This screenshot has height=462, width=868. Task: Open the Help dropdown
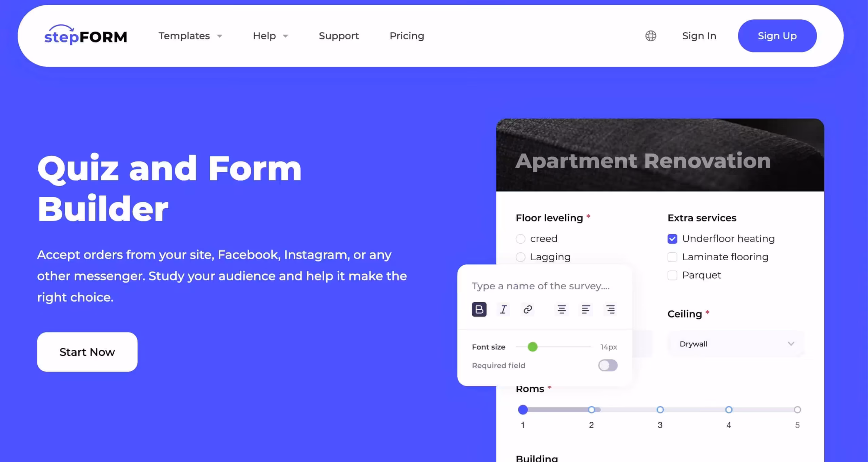[270, 36]
